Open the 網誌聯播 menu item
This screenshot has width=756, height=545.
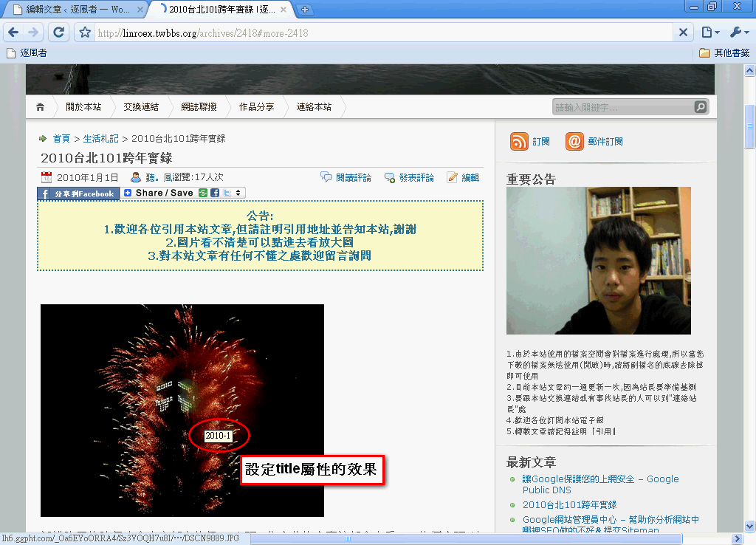coord(199,107)
